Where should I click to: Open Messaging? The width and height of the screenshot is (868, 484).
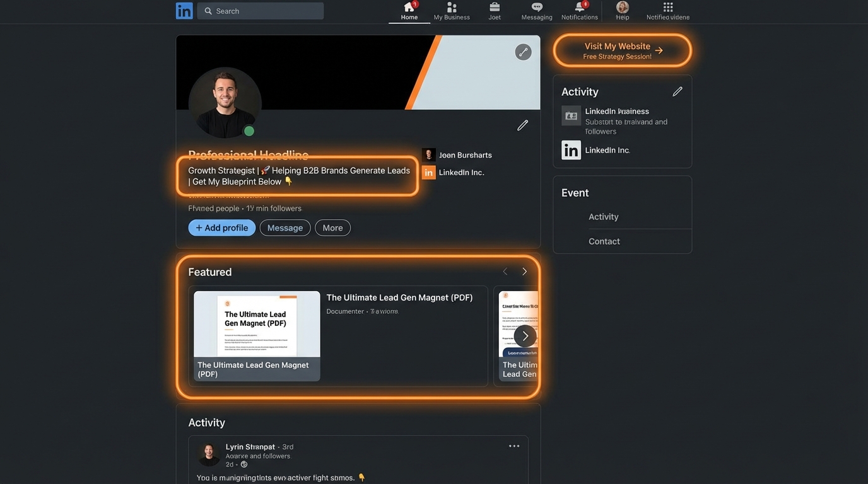[x=536, y=9]
